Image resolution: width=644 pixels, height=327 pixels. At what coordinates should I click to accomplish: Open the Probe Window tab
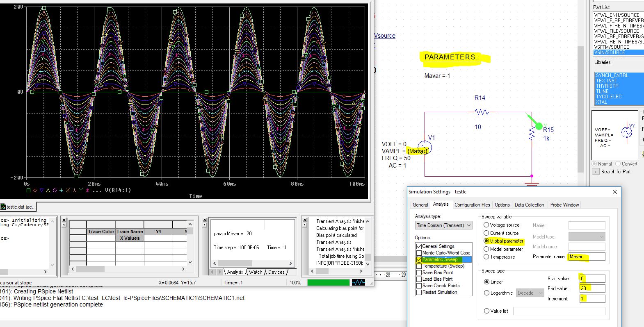pos(564,205)
